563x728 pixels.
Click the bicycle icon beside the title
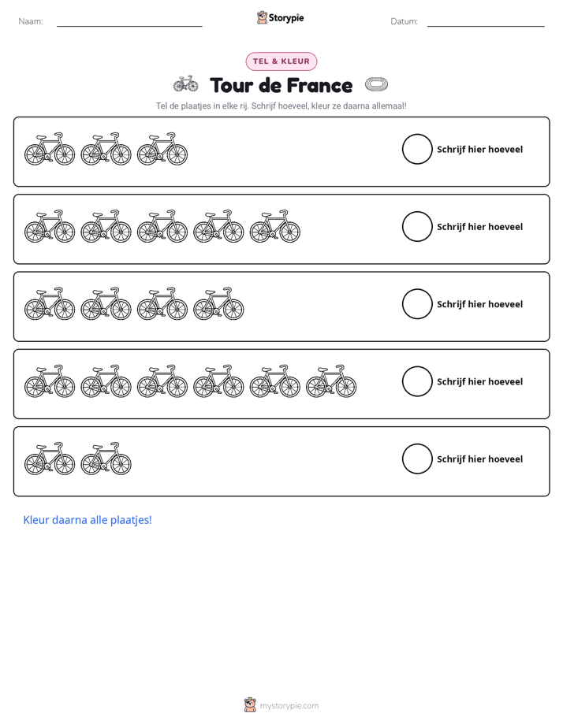coord(186,84)
